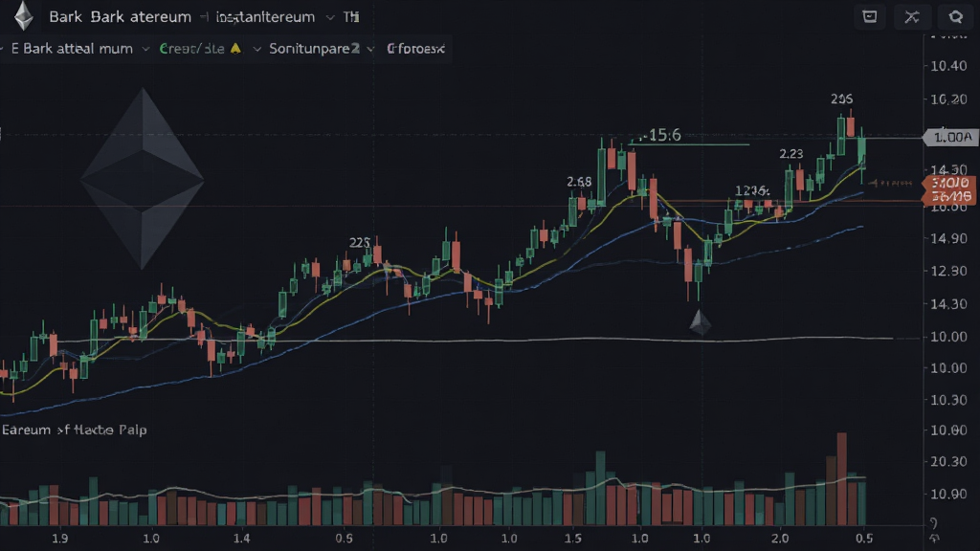Screen dimensions: 980x551
Task: Expand the E Bark atteal mum dropdown
Action: (x=145, y=49)
